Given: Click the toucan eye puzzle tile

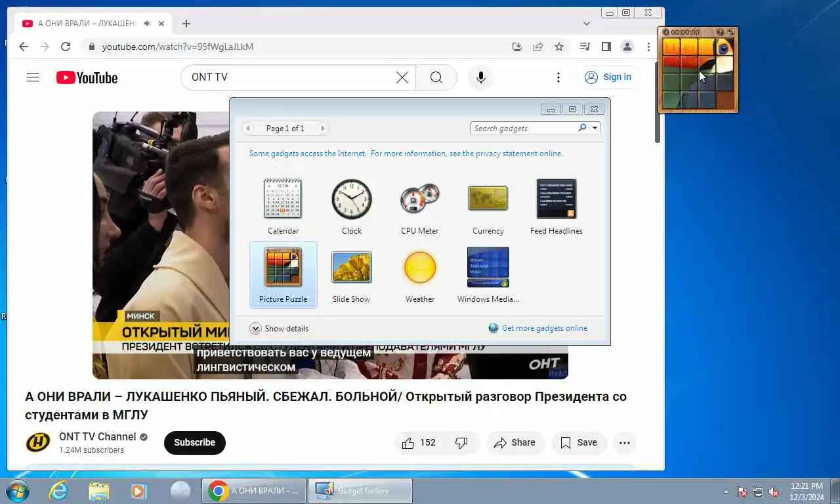Looking at the screenshot, I should coord(724,47).
